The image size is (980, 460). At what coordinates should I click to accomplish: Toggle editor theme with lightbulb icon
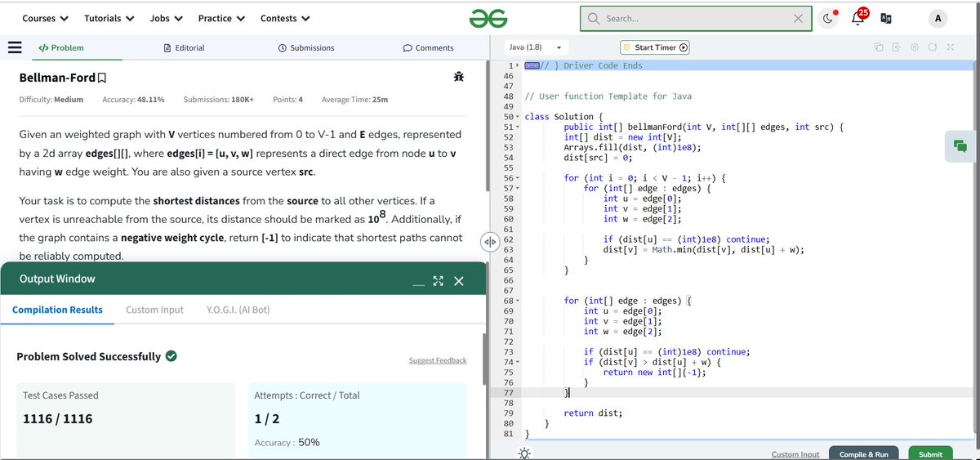click(524, 453)
